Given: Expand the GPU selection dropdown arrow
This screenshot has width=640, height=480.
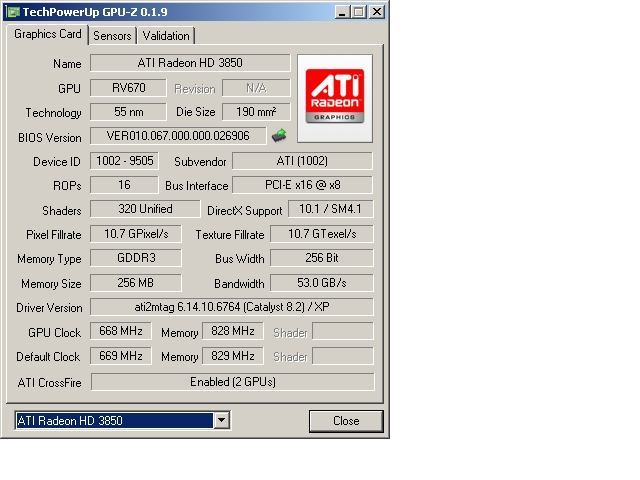Looking at the screenshot, I should click(221, 420).
